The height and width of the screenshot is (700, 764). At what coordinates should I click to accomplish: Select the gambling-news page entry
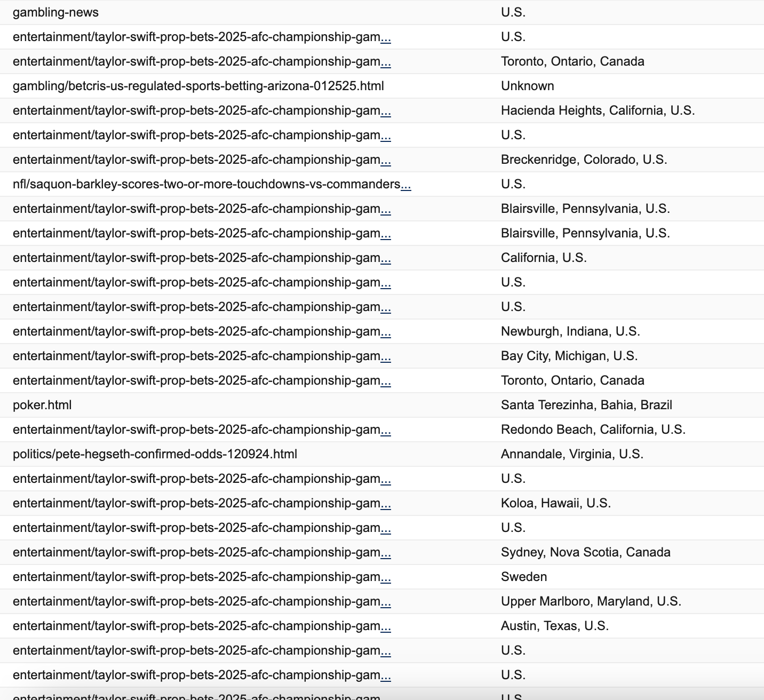[x=55, y=12]
